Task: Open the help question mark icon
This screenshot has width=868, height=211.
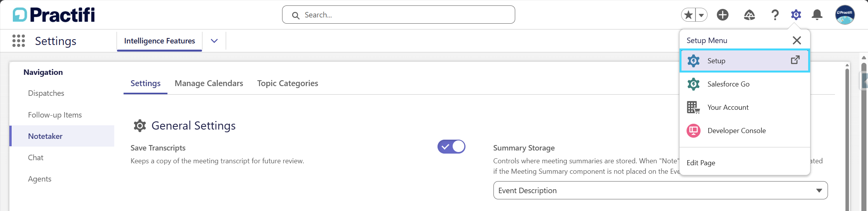Action: [x=775, y=15]
